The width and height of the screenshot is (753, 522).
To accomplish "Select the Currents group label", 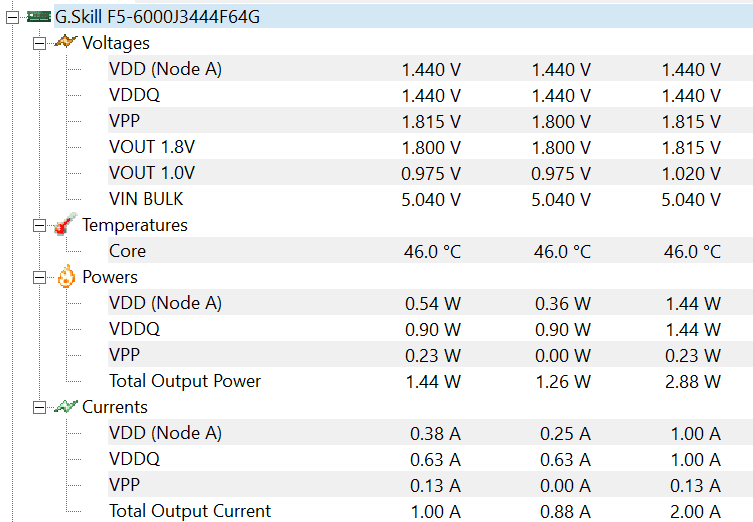I will pos(115,407).
